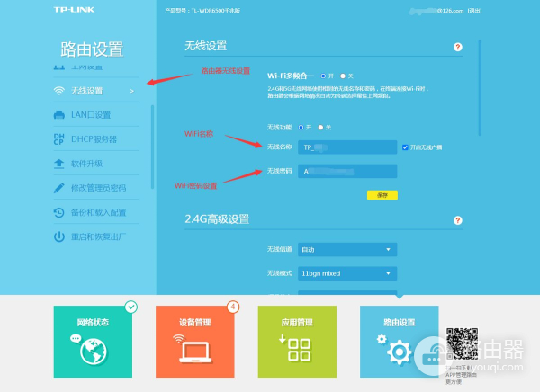Click the 退出 logout link
This screenshot has height=392, width=540.
coord(474,11)
